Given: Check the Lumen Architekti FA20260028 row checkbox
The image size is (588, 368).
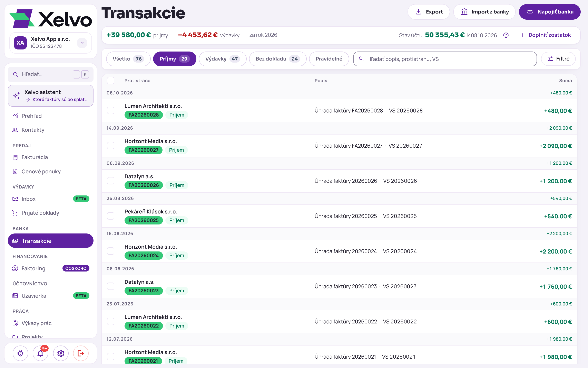Looking at the screenshot, I should [111, 110].
